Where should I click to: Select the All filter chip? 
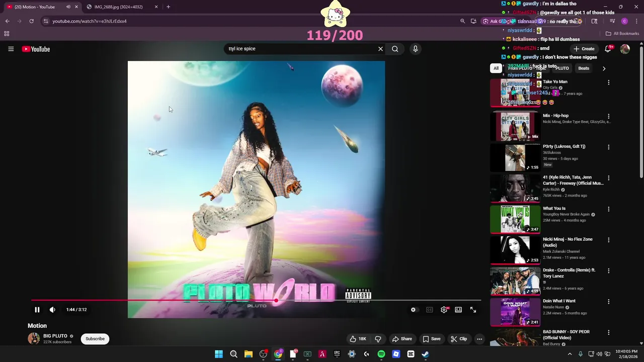496,68
